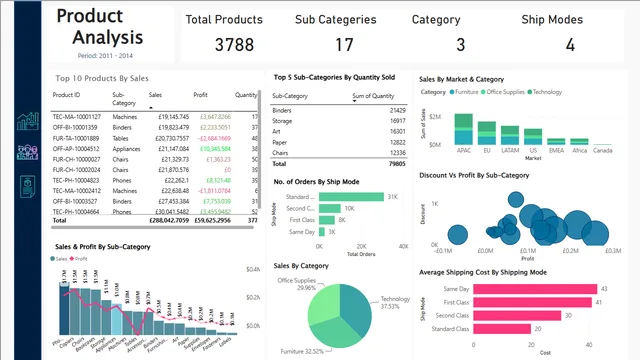The image size is (640, 360).
Task: Sort by Sub-Category header in top 5 table
Action: pyautogui.click(x=290, y=96)
